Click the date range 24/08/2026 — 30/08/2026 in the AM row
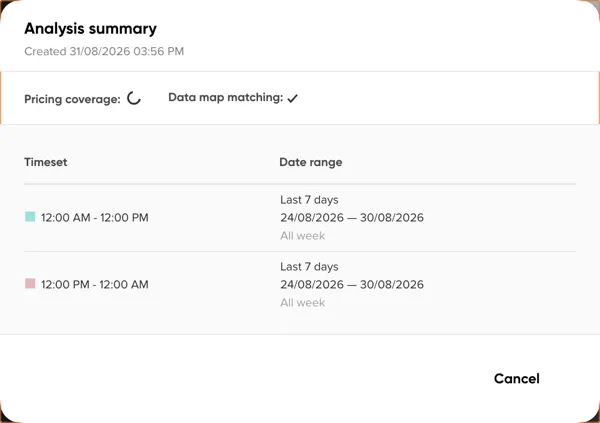 click(x=352, y=217)
